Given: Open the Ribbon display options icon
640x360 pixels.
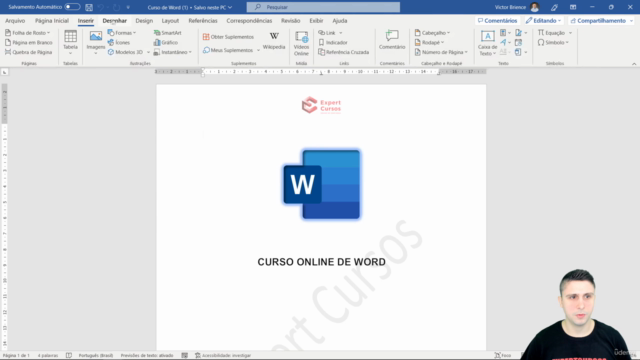Looking at the screenshot, I should 573,7.
